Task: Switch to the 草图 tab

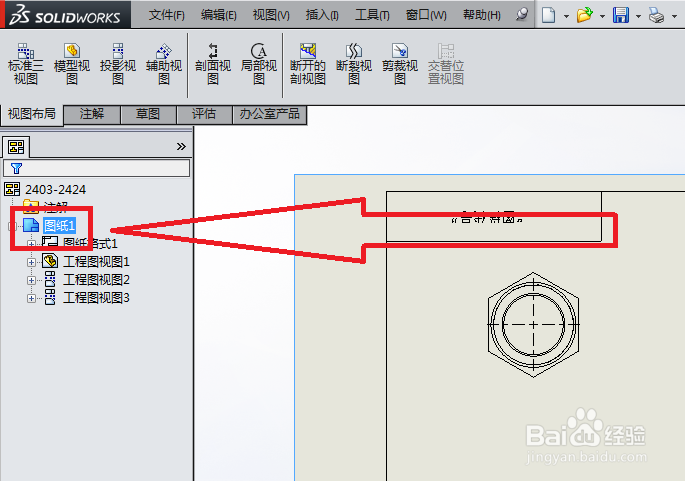Action: tap(148, 114)
